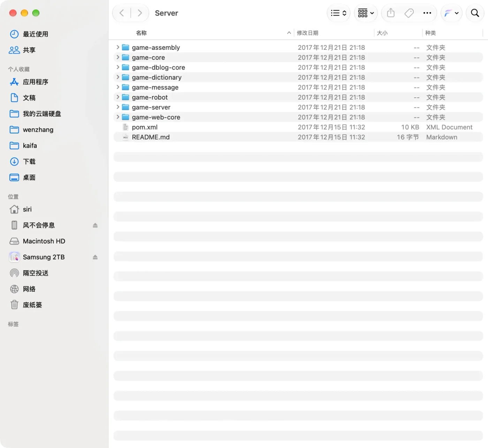Screen dimensions: 488x448
Task: Go forward with the right arrow button
Action: tap(140, 13)
